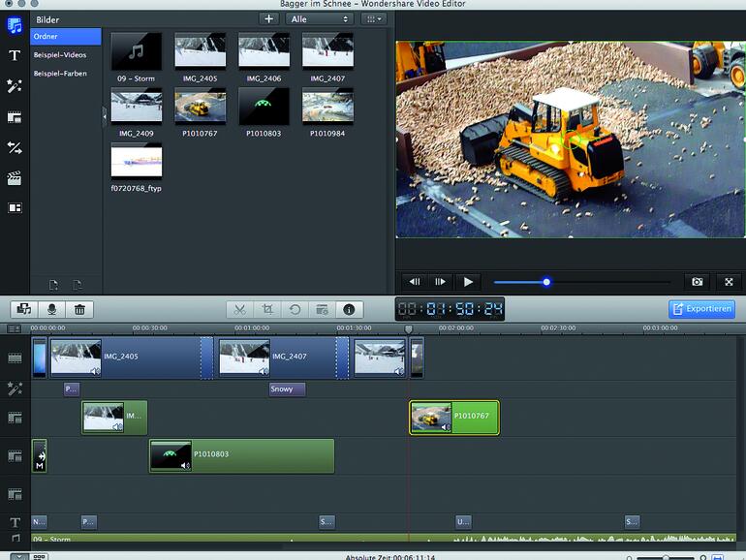Toggle the info panel button

click(349, 309)
